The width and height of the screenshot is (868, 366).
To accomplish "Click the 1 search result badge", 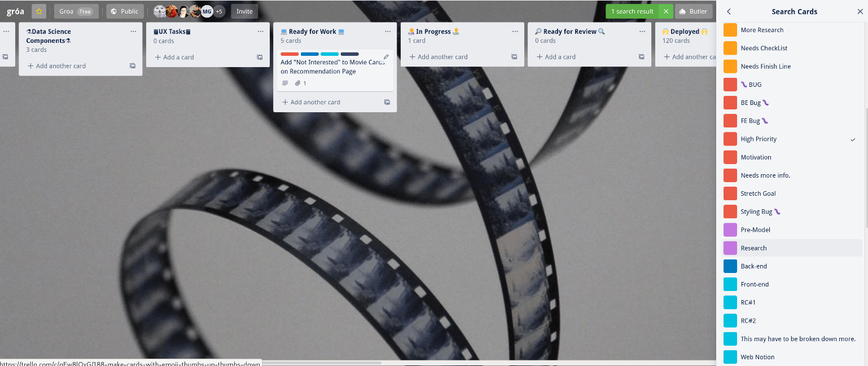I will pos(632,11).
